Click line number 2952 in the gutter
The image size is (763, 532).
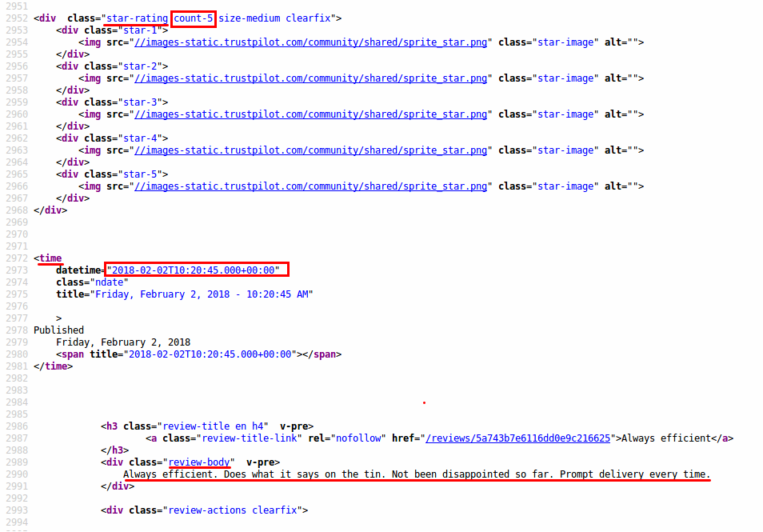17,18
